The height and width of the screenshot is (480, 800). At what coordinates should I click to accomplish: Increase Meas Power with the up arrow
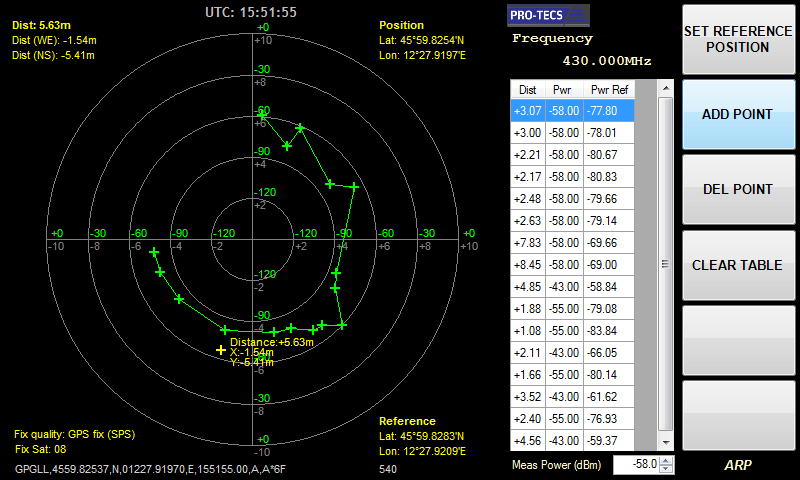coord(666,460)
